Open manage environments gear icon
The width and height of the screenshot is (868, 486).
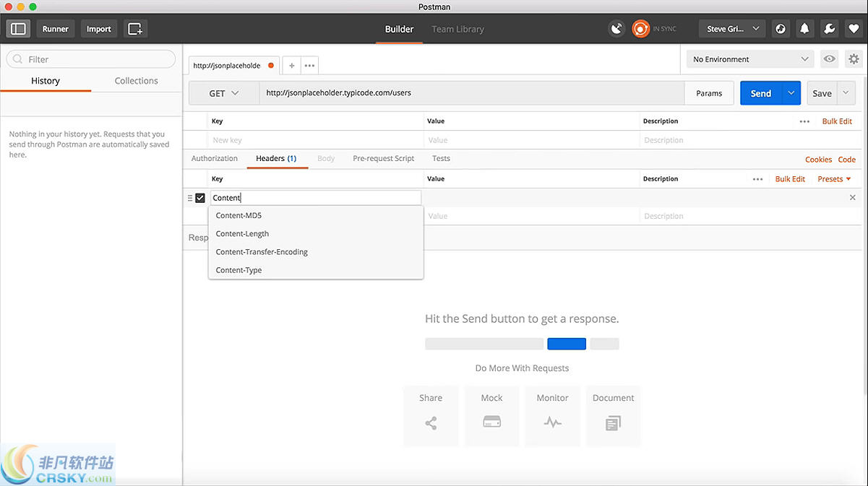pos(854,59)
